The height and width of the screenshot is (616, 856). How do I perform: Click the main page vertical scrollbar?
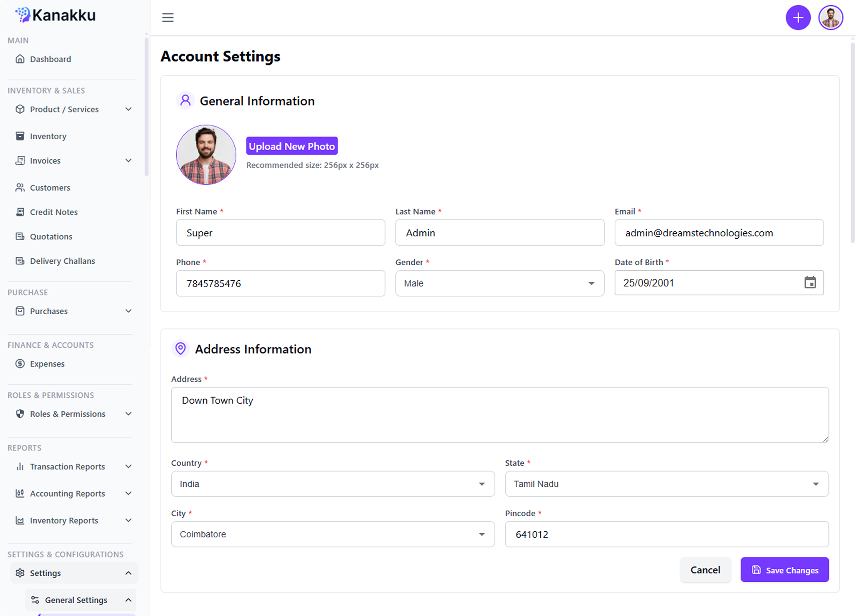click(x=853, y=142)
